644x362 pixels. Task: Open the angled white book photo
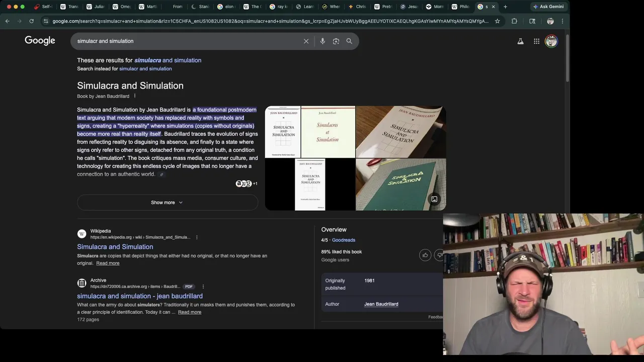(400, 132)
